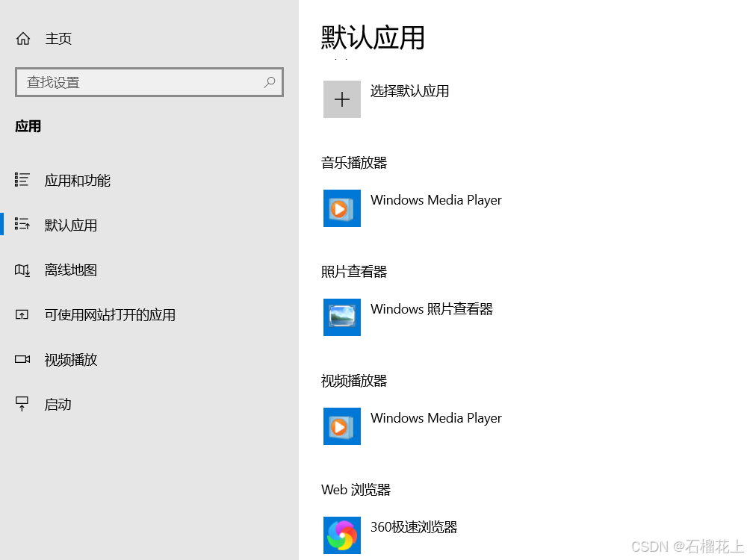Image resolution: width=747 pixels, height=560 pixels.
Task: Click the plus icon to choose default app
Action: [341, 99]
